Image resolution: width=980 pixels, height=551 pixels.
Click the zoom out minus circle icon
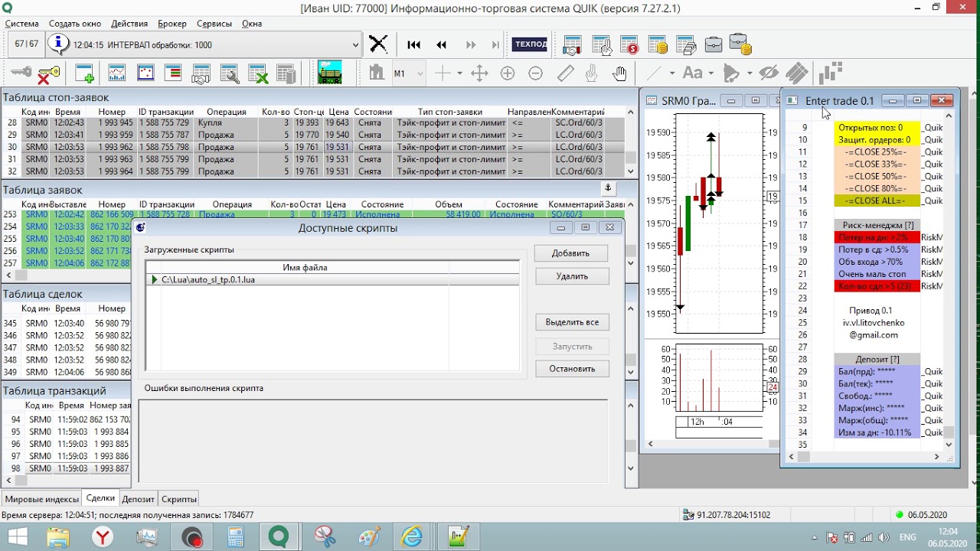tap(536, 73)
